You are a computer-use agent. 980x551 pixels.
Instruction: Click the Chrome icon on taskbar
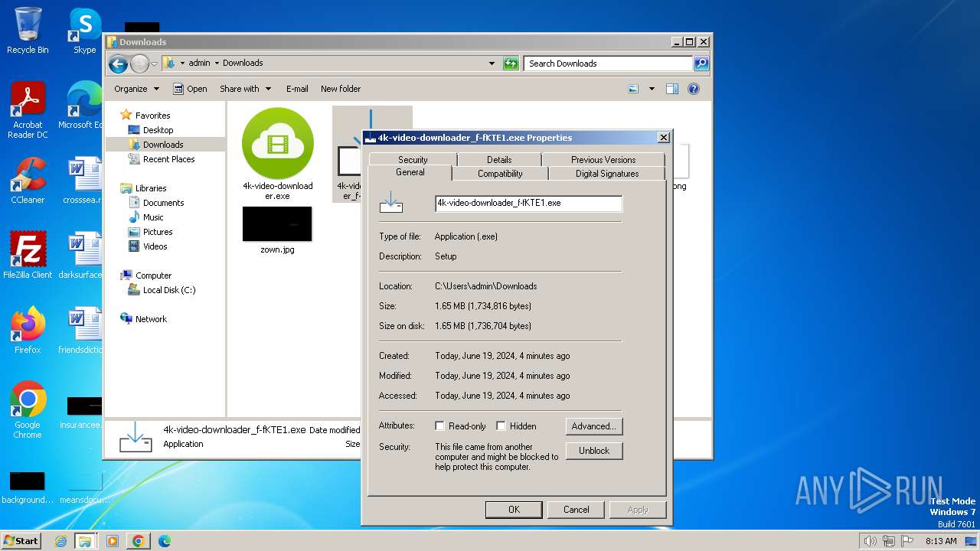[139, 541]
